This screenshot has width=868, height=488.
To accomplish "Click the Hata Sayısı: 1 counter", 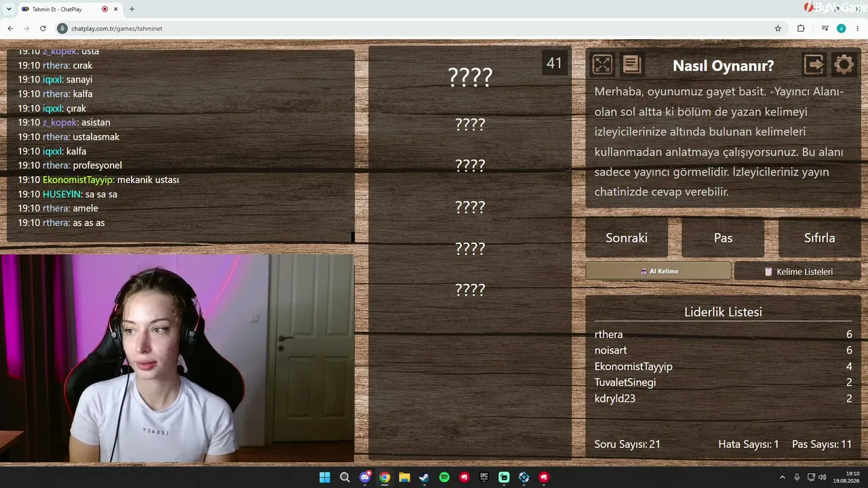I will coord(749,445).
